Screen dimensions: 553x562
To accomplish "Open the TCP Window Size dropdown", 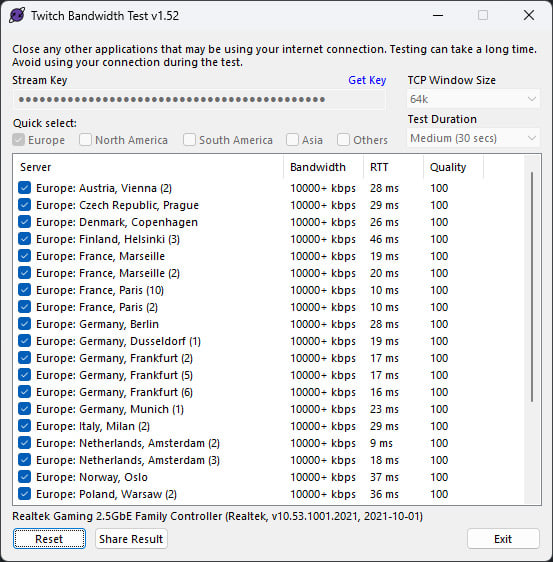I will 473,99.
